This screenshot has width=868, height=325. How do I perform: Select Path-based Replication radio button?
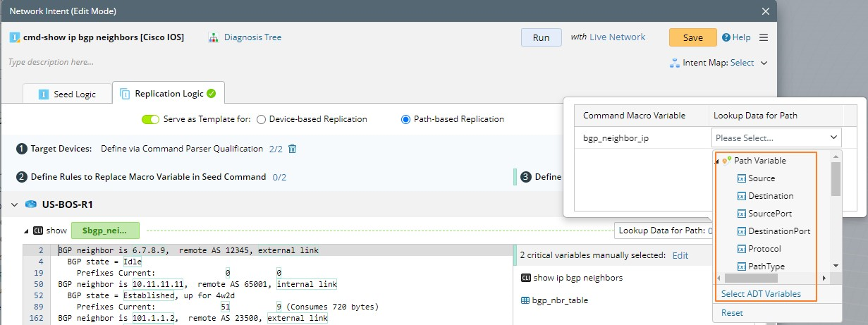[x=405, y=119]
